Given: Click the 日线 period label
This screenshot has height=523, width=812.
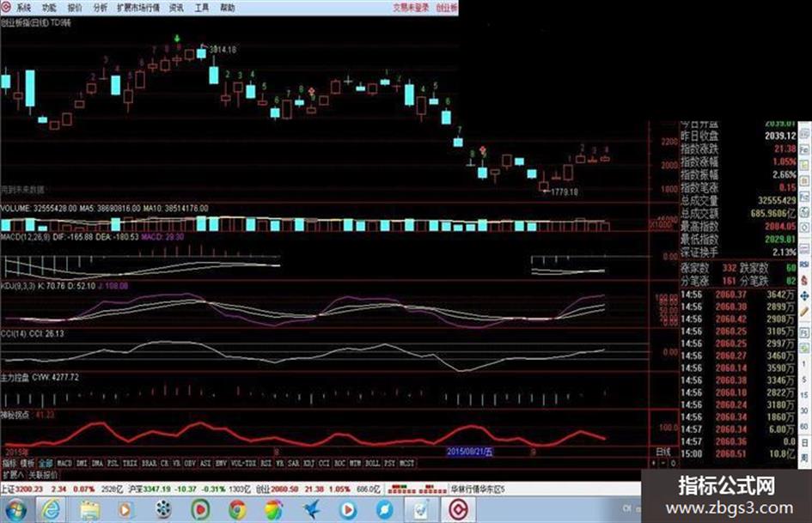Looking at the screenshot, I should tap(663, 452).
